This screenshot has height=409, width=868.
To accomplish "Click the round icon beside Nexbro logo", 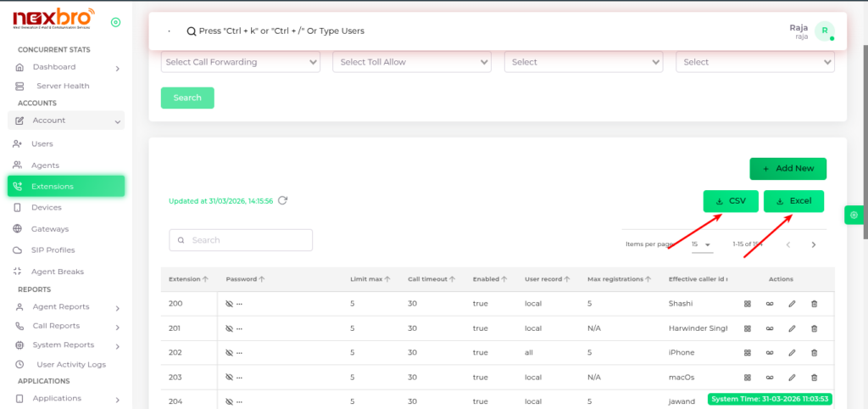I will click(x=115, y=21).
